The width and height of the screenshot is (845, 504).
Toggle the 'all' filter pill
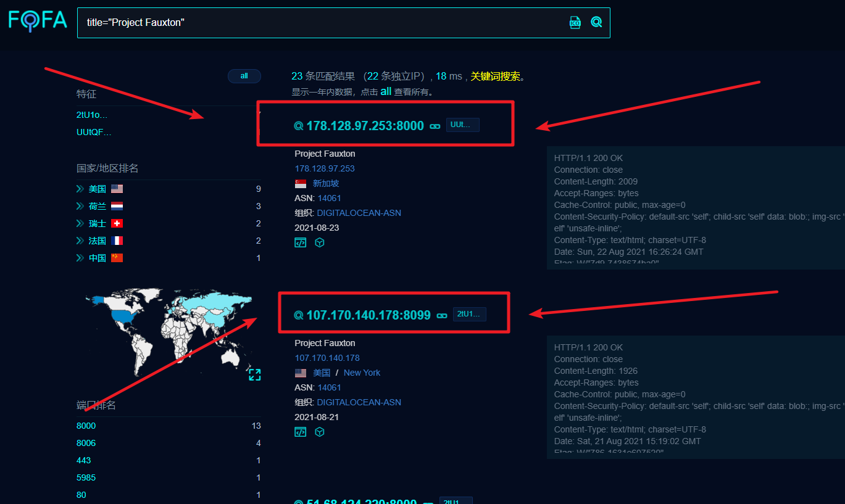coord(244,76)
